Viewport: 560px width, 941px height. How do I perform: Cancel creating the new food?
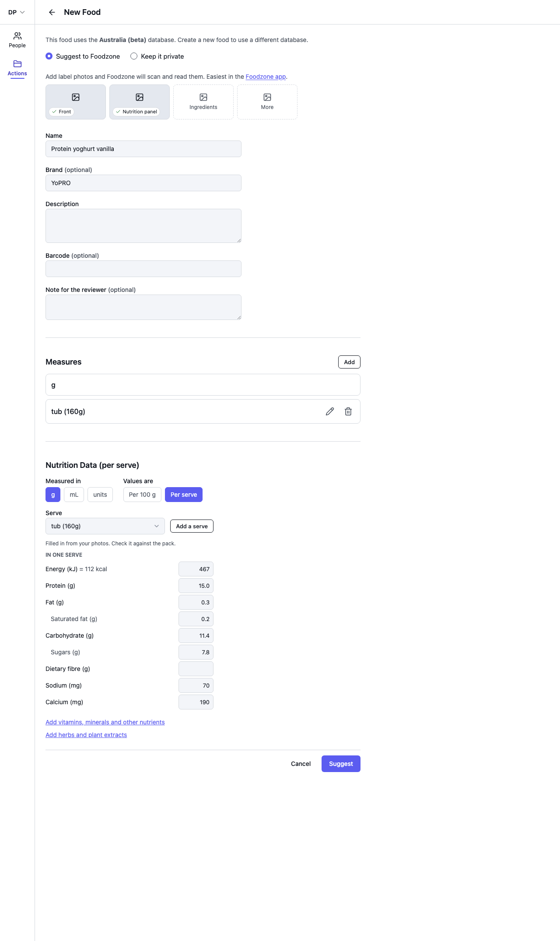pyautogui.click(x=301, y=764)
